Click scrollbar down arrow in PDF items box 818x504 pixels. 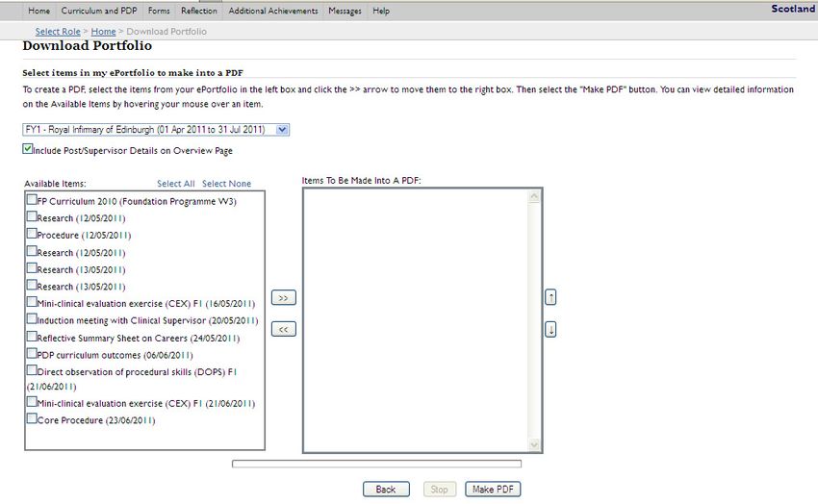(534, 444)
